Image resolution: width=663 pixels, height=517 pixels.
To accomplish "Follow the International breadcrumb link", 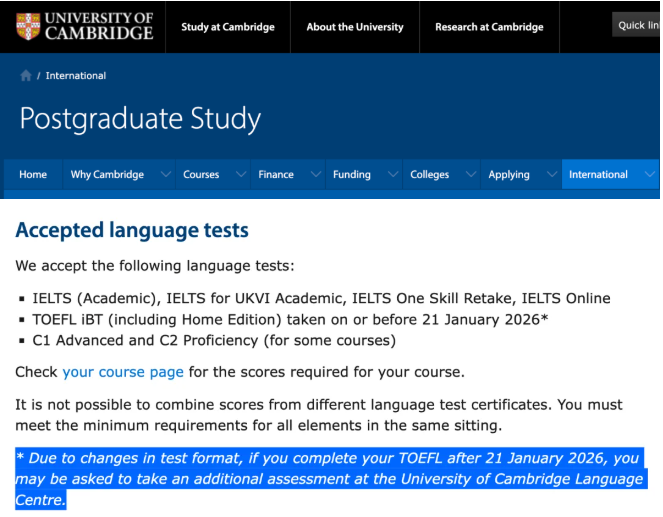I will (76, 76).
